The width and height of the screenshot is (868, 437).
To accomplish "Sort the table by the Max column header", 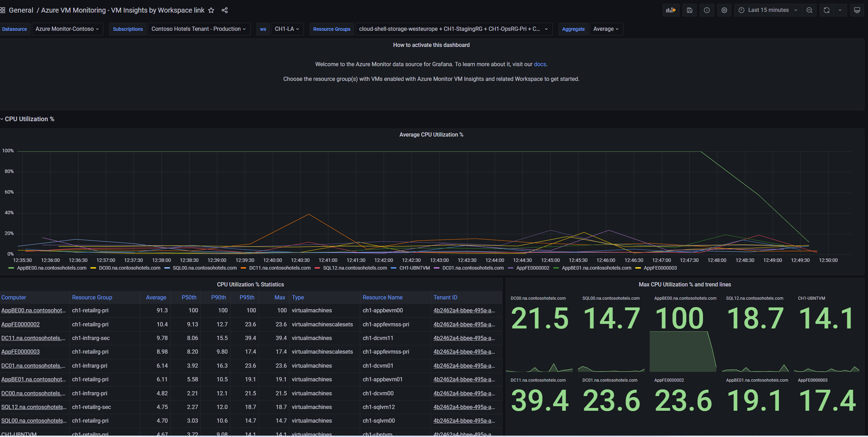I will pyautogui.click(x=280, y=297).
